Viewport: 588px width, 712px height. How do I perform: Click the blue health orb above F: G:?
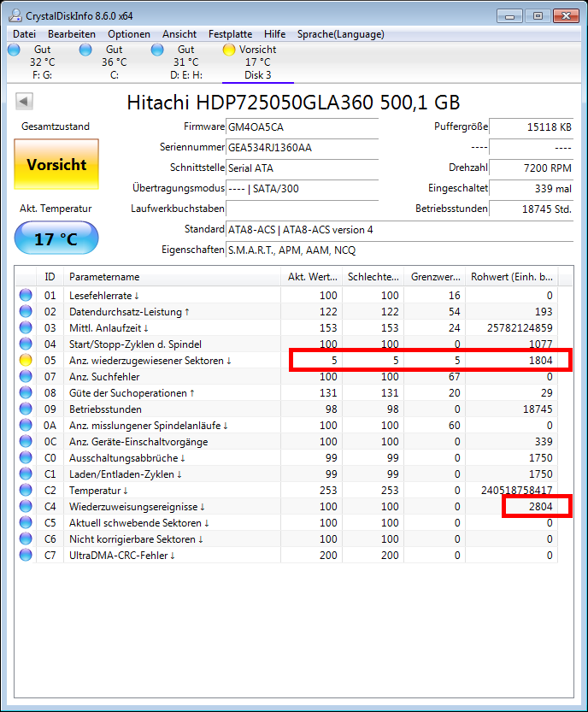pyautogui.click(x=14, y=50)
